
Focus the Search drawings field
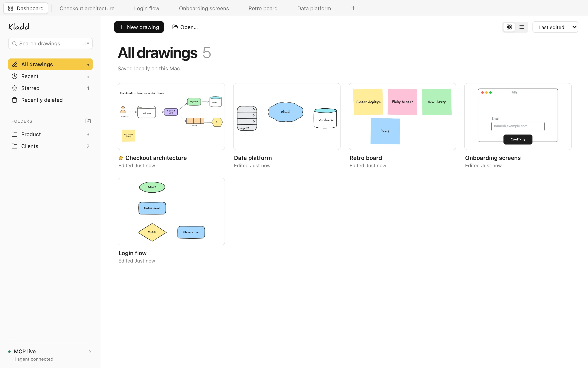(x=50, y=43)
